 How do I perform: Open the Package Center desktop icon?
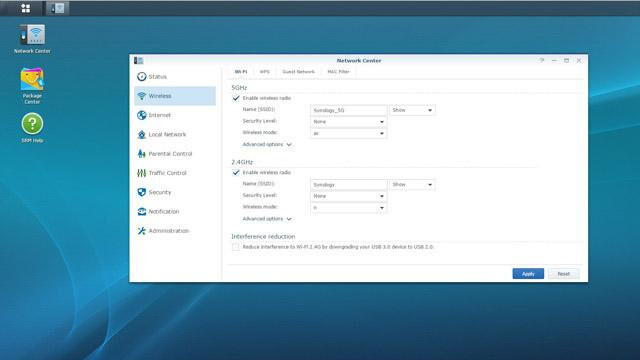[32, 86]
